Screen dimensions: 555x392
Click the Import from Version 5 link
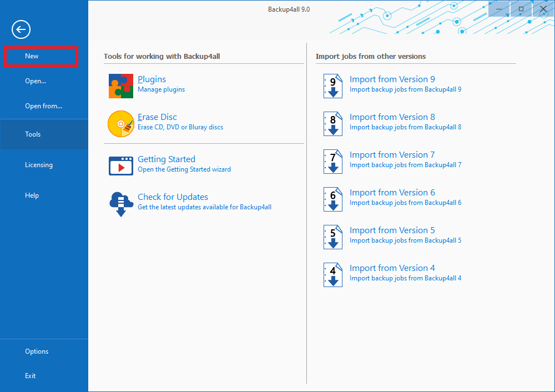coord(392,230)
